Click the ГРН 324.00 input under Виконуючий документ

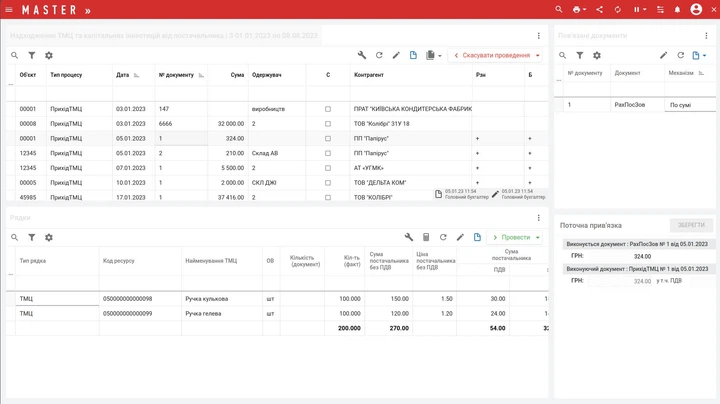click(621, 281)
